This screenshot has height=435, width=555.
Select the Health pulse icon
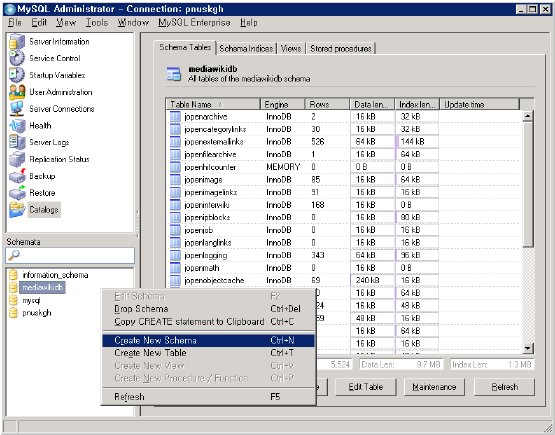point(17,126)
